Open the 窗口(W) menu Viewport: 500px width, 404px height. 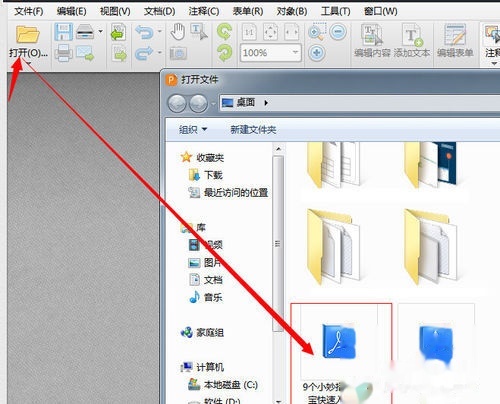(380, 12)
